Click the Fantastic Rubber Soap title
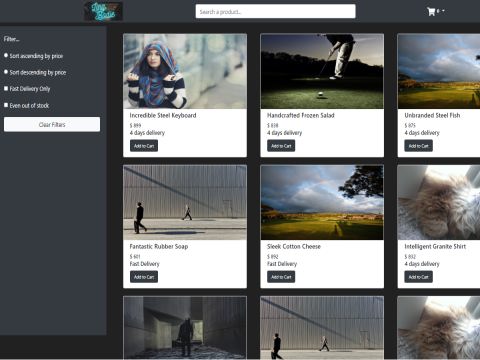The width and height of the screenshot is (480, 360). tap(159, 246)
